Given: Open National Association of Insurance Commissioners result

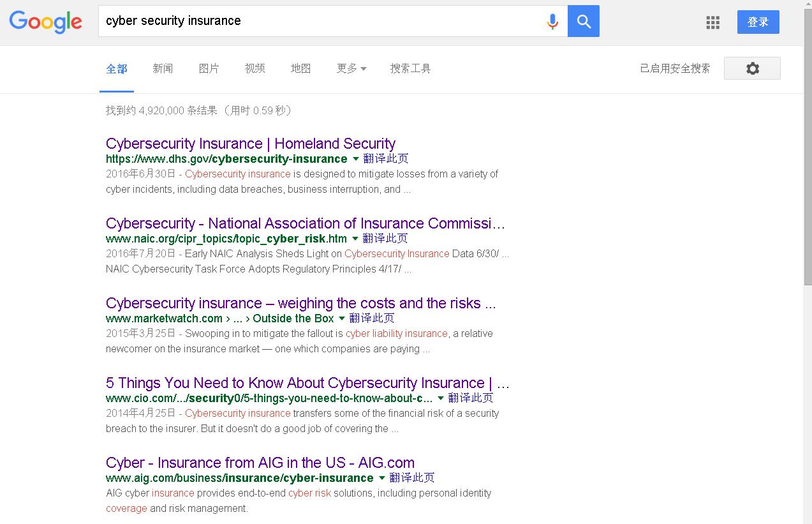Looking at the screenshot, I should click(x=306, y=223).
